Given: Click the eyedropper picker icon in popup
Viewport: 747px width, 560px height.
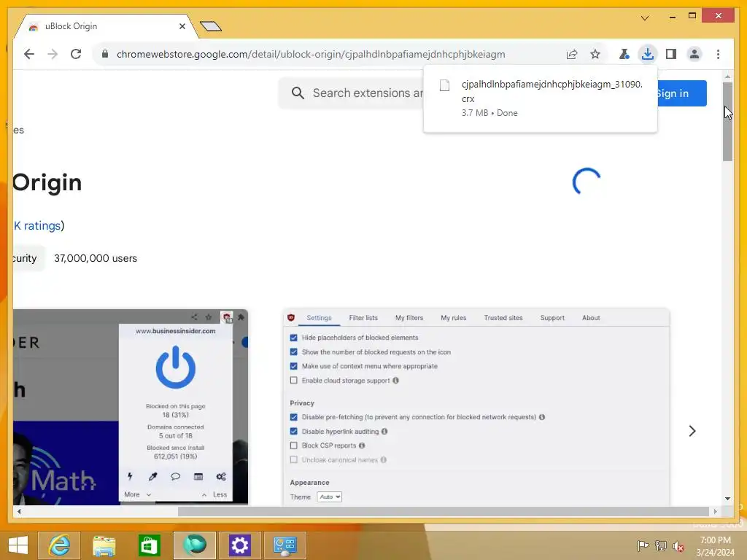Looking at the screenshot, I should coord(152,476).
